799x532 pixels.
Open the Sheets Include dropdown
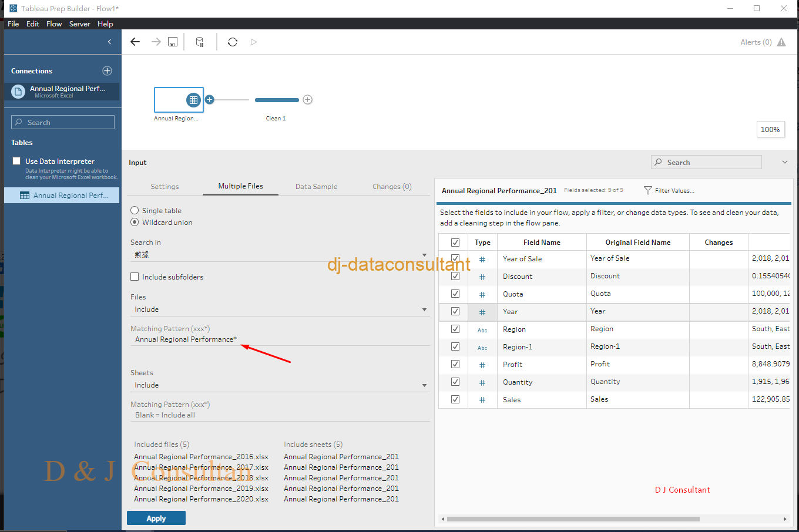(x=424, y=385)
